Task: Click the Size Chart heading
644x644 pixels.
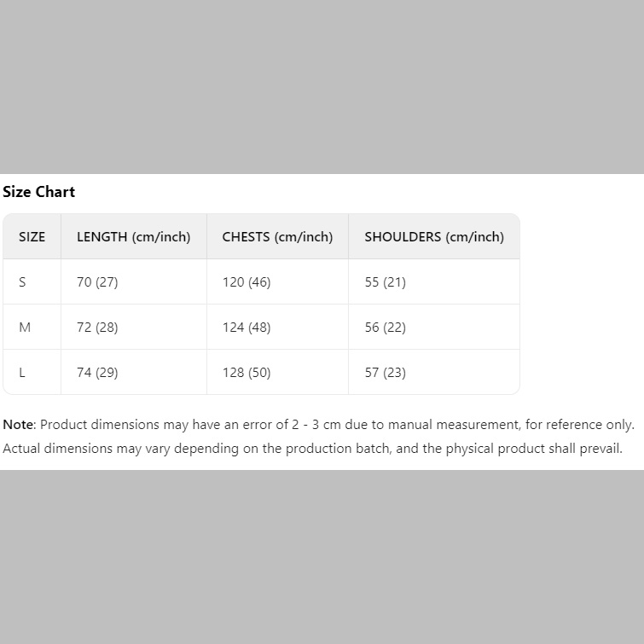Action: coord(39,192)
